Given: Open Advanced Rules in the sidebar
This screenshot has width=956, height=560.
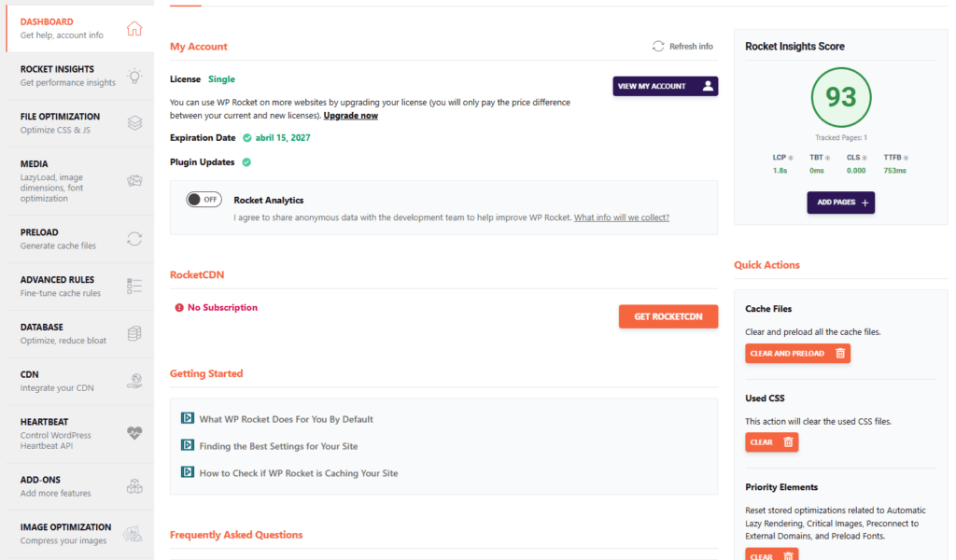Looking at the screenshot, I should point(80,287).
